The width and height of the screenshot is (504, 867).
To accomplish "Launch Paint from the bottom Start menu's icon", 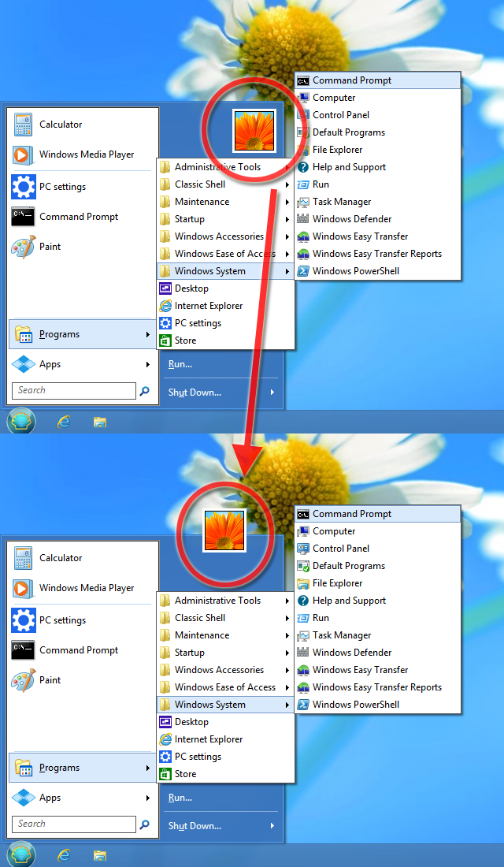I will [23, 680].
